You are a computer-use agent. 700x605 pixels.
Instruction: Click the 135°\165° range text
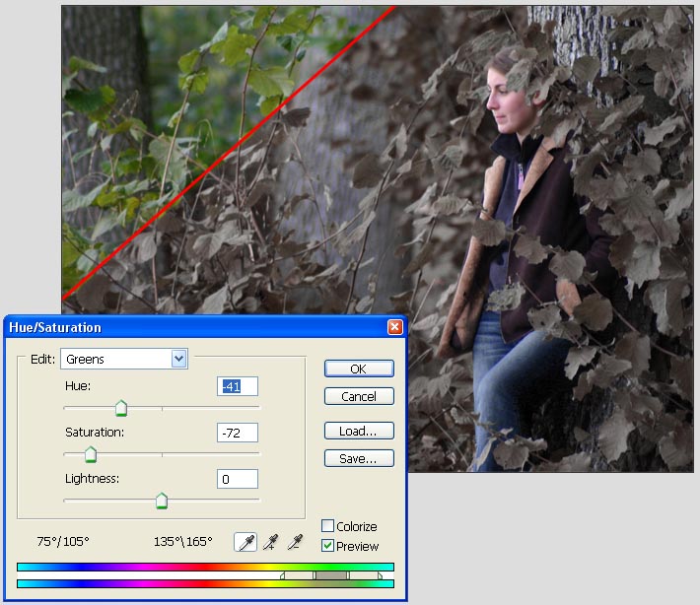(x=182, y=542)
